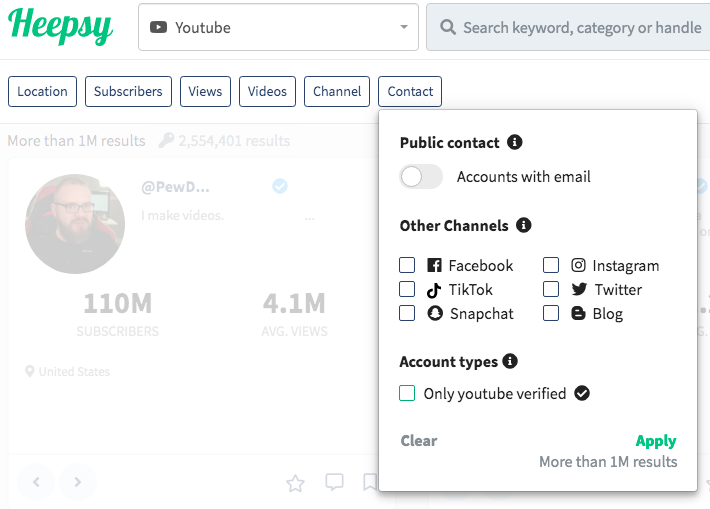Click the 4.1M avg views value

pos(294,303)
